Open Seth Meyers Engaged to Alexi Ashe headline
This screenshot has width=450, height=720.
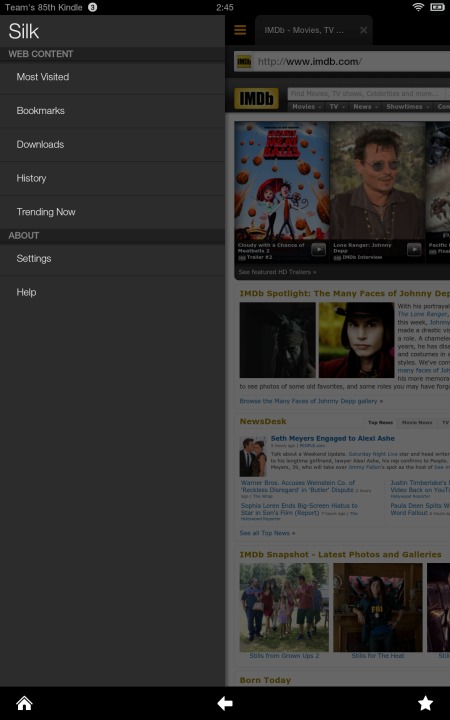332,439
